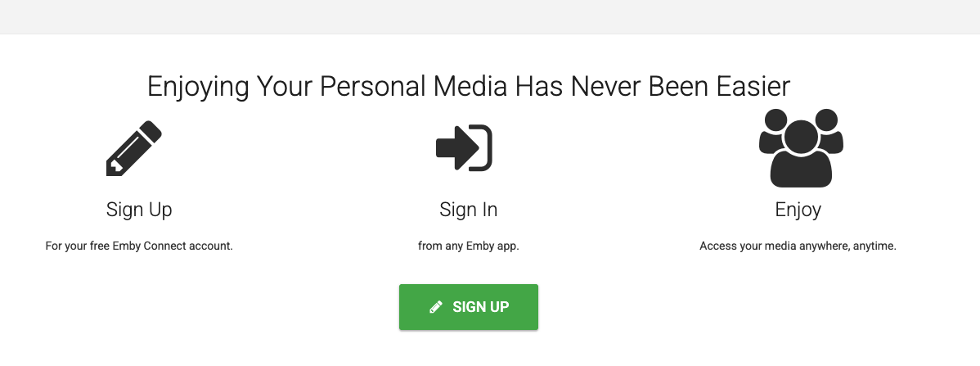The image size is (980, 366).
Task: Select the "Sign Up" step heading
Action: [x=139, y=210]
